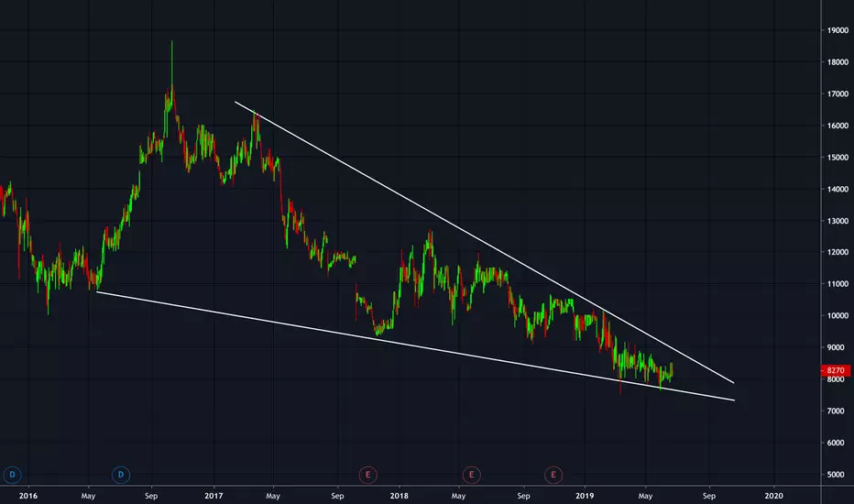Click the 2020 time axis label
Viewport: 854px width, 504px height.
click(x=773, y=495)
